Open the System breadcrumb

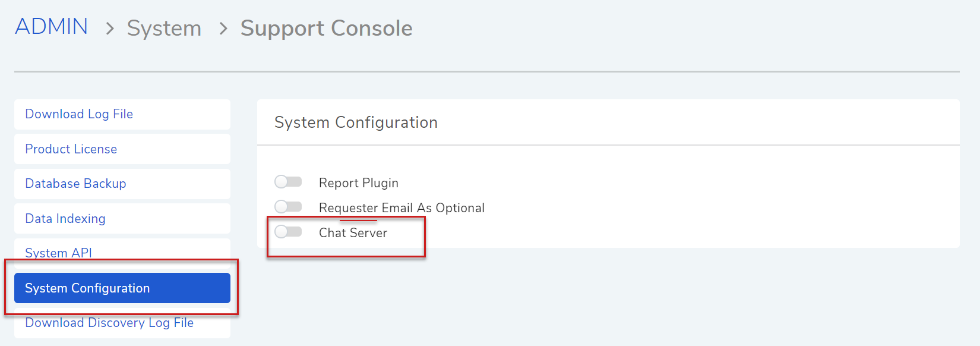point(164,29)
